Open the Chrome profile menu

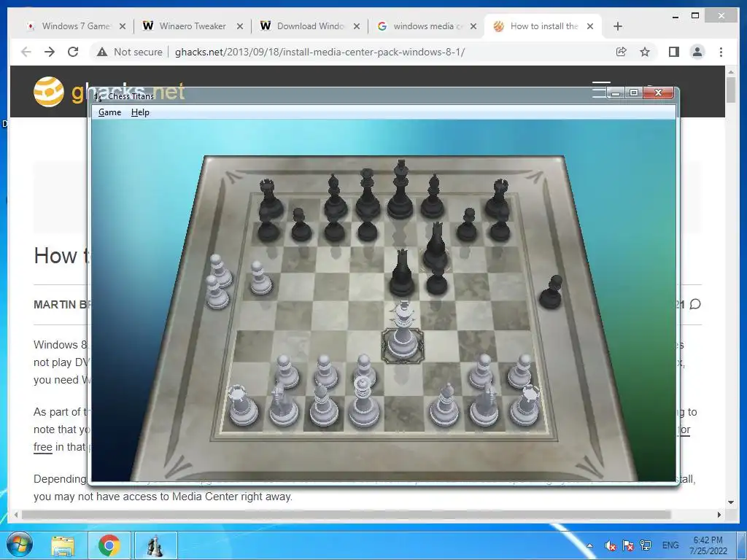pos(697,52)
